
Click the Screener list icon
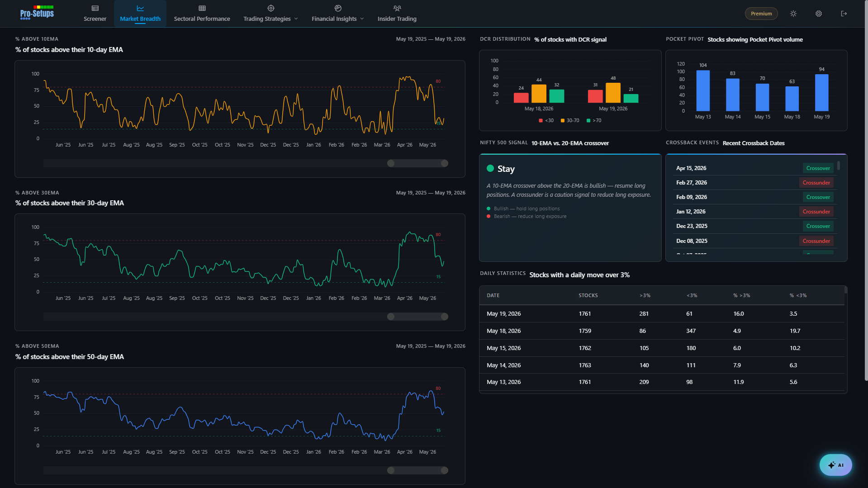95,8
